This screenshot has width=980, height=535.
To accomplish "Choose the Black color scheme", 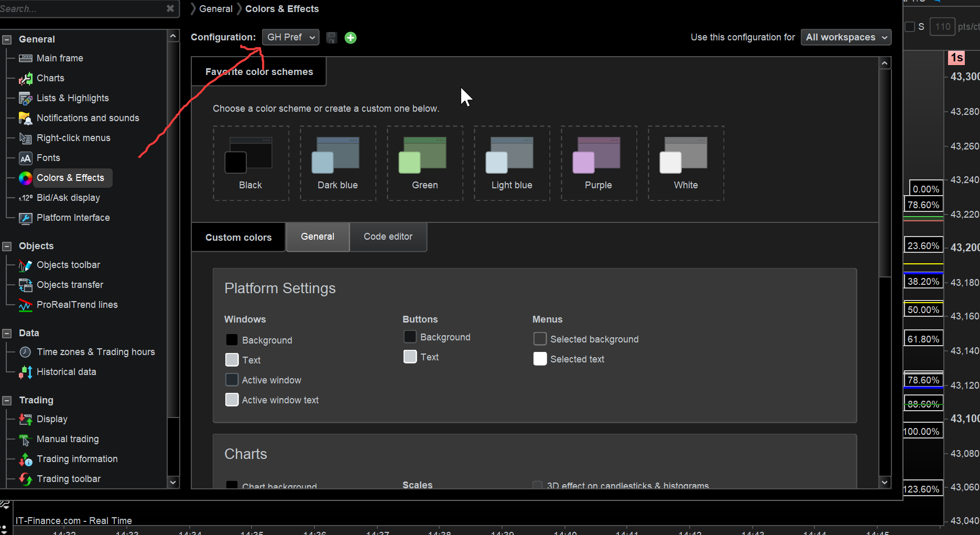I will [251, 163].
